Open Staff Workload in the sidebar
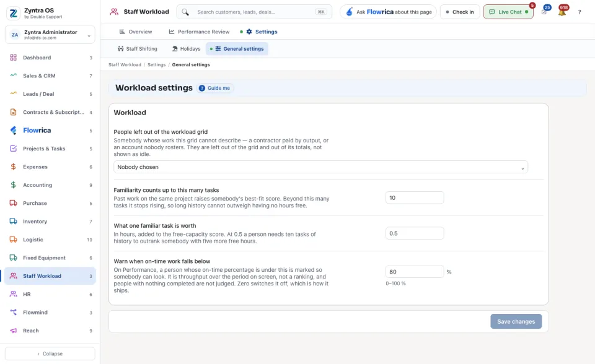This screenshot has width=595, height=364. (x=50, y=276)
